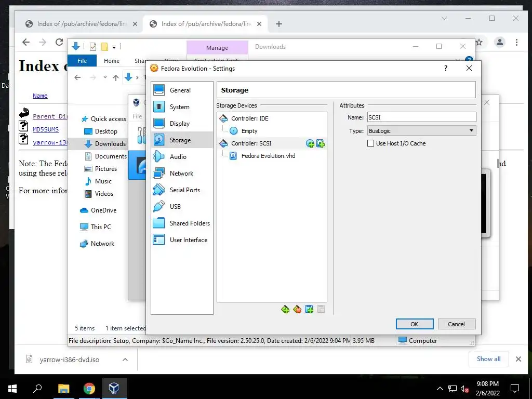
Task: Click the Name column link in Chrome
Action: [40, 96]
